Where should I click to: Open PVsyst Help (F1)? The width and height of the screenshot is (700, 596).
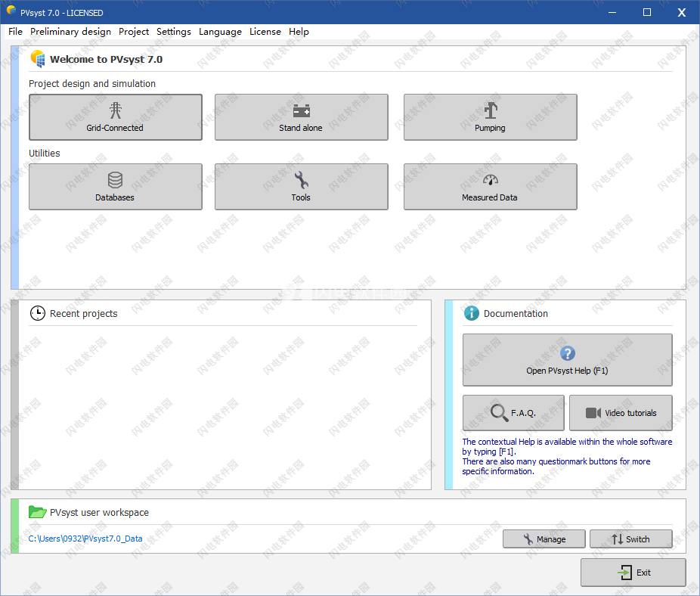point(567,360)
